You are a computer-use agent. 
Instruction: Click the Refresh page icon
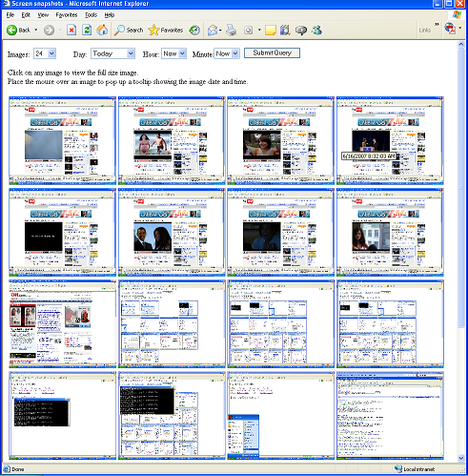point(87,31)
